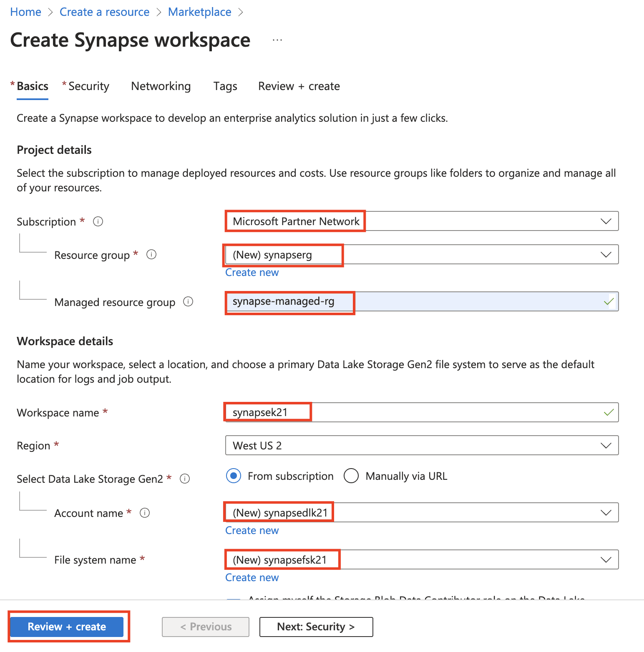Click Create new under Resource group
Screen dimensions: 644x652
click(x=252, y=273)
